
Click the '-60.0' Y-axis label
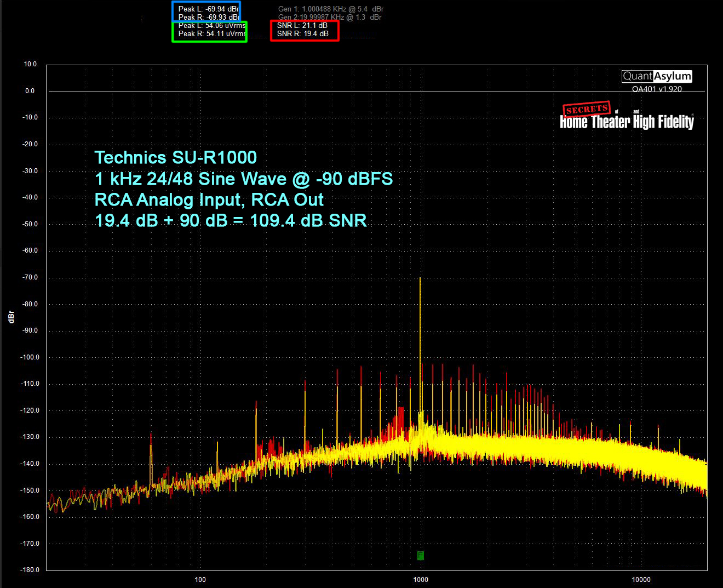30,250
